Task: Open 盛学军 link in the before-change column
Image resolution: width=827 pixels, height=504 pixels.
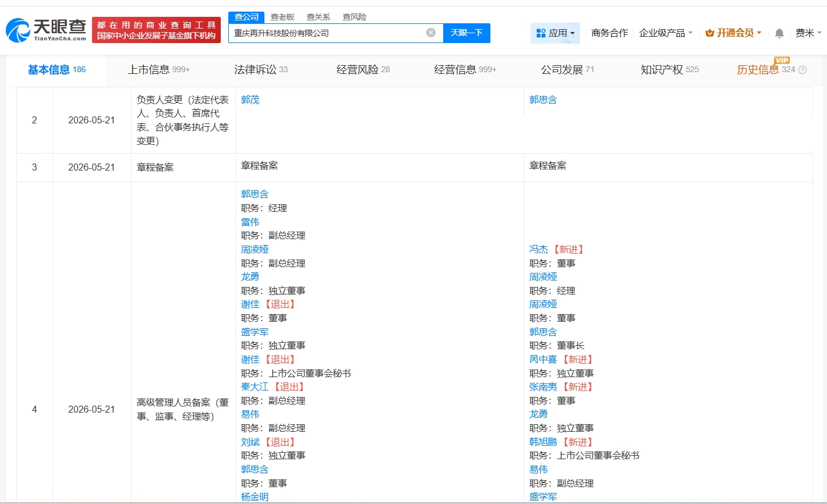Action: pos(255,332)
